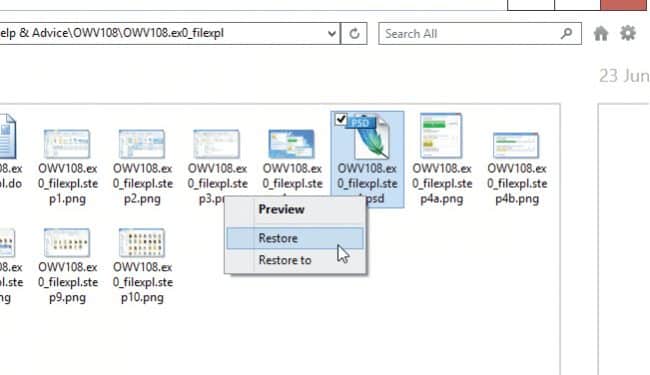Click file name OWV108.ex0_filexpl.step2.png
This screenshot has height=375, width=650.
coord(143,184)
